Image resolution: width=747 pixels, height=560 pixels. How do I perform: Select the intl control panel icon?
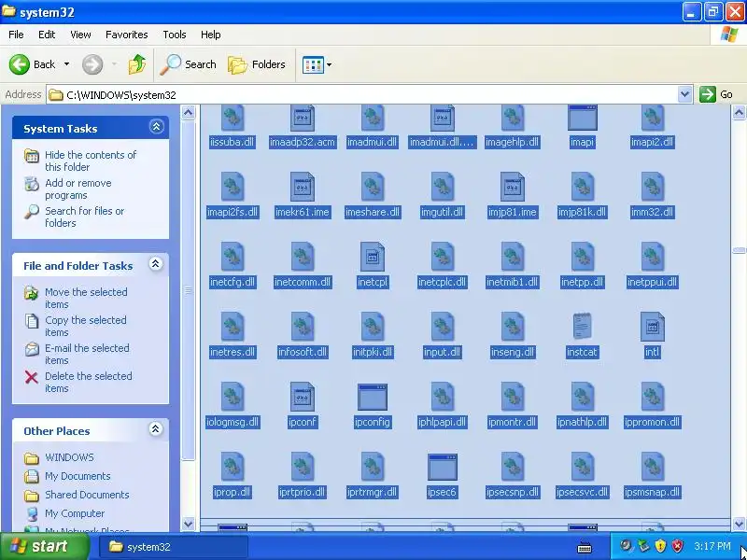pos(652,327)
